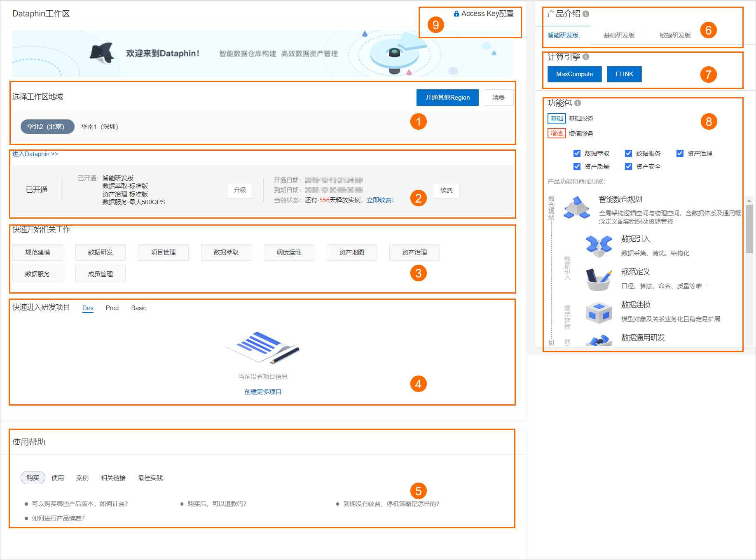This screenshot has height=560, width=756.
Task: Click the 进入Dataphin >> link
Action: [35, 154]
